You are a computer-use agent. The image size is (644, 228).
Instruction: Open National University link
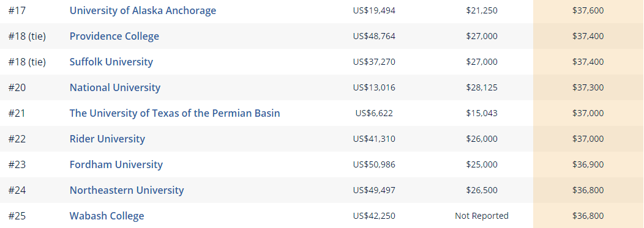coord(115,87)
